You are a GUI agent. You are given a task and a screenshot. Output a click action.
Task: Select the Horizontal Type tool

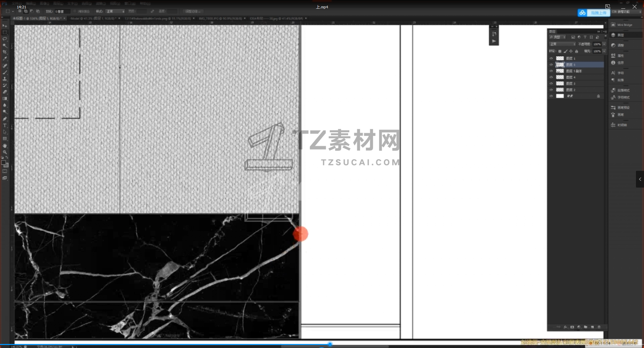(5, 126)
